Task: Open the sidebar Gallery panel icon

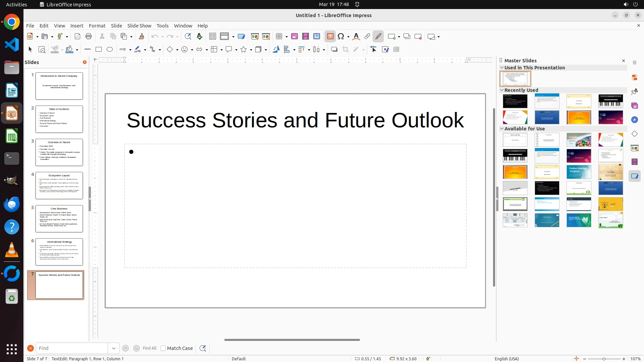Action: [x=635, y=106]
